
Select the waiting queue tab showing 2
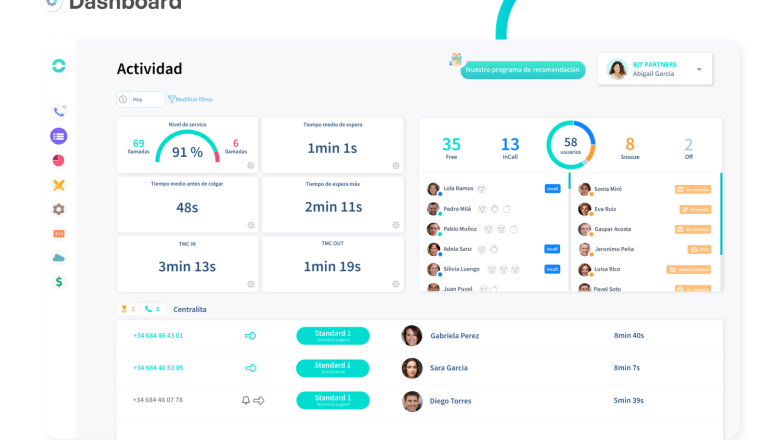coord(128,309)
